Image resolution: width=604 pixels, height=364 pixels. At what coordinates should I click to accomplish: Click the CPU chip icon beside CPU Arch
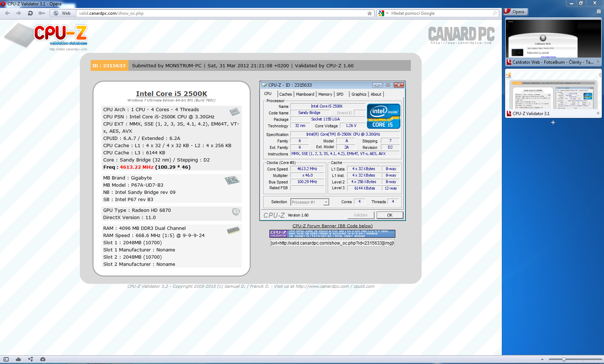[x=235, y=112]
